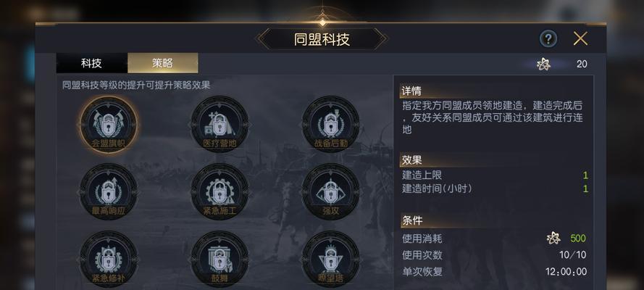Click the 条件 section header
Viewport: 644px width, 290px height.
coord(412,220)
